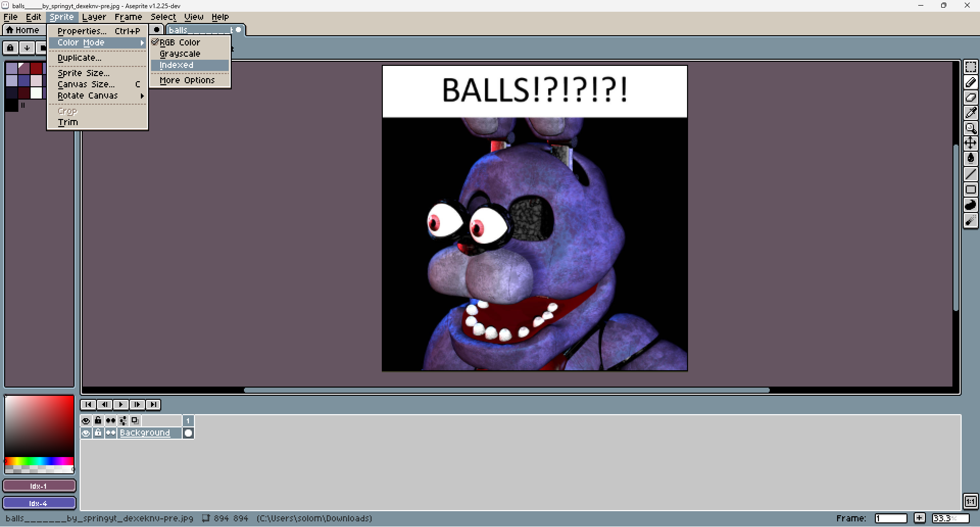Toggle lock for all layers in timeline header
Viewport: 980px width, 527px height.
pyautogui.click(x=98, y=420)
